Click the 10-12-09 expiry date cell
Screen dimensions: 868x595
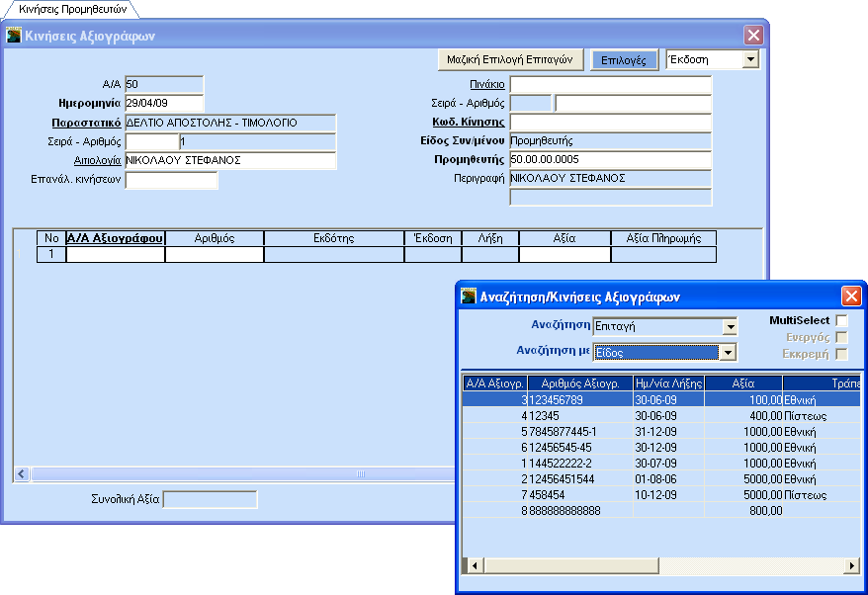pyautogui.click(x=668, y=495)
